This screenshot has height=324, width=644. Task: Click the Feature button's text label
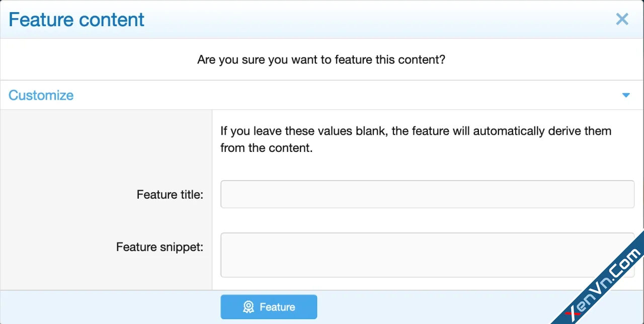point(277,307)
